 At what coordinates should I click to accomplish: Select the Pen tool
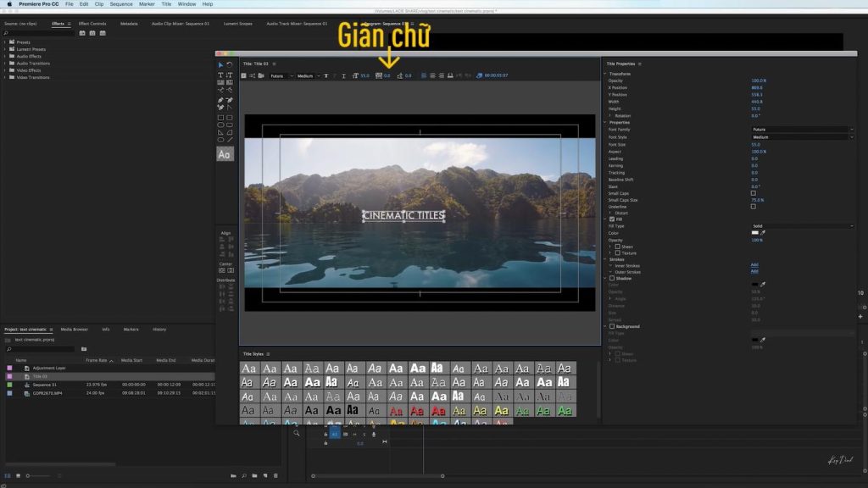[221, 99]
